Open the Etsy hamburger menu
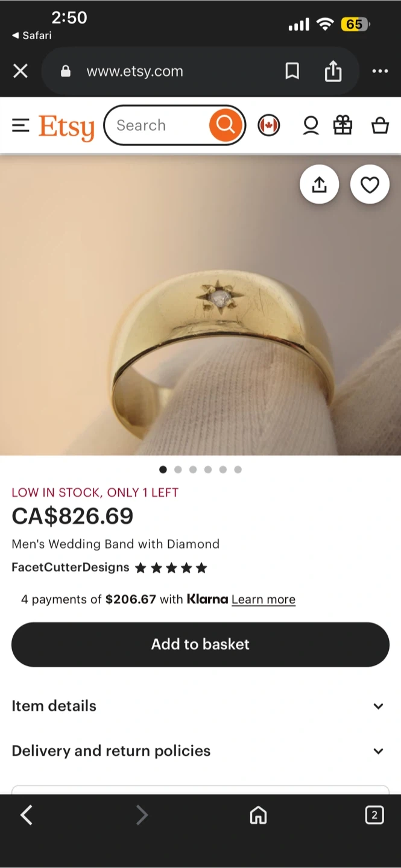The height and width of the screenshot is (868, 401). pyautogui.click(x=21, y=125)
